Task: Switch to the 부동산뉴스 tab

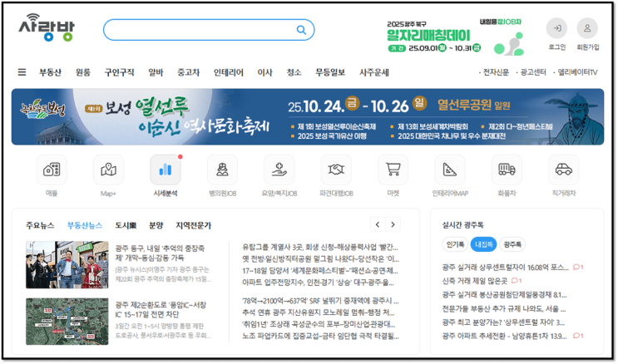Action: click(x=85, y=225)
